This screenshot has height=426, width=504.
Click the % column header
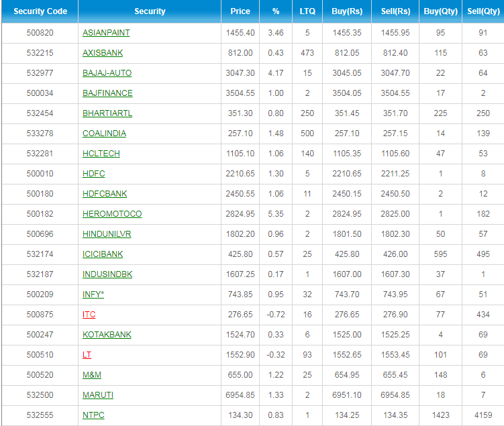click(276, 11)
